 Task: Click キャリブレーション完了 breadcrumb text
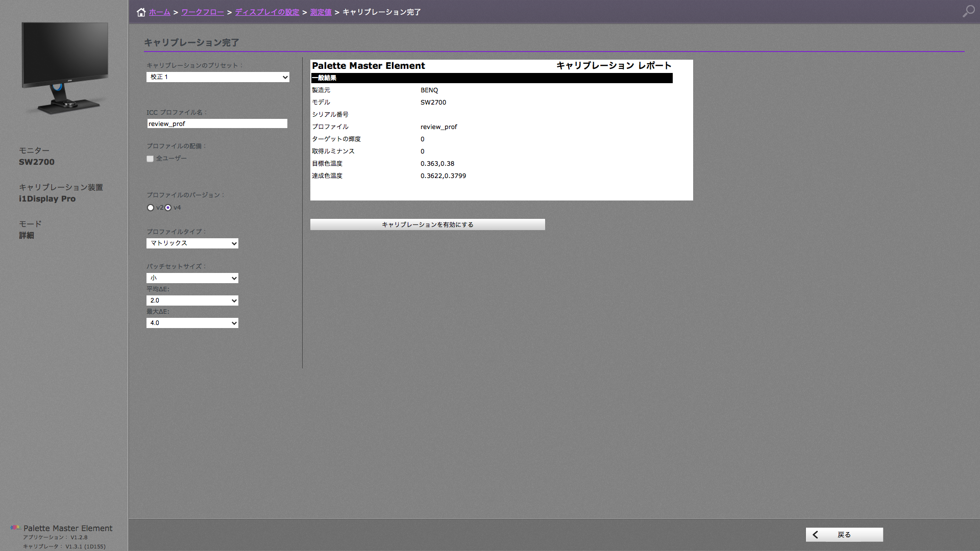(382, 12)
